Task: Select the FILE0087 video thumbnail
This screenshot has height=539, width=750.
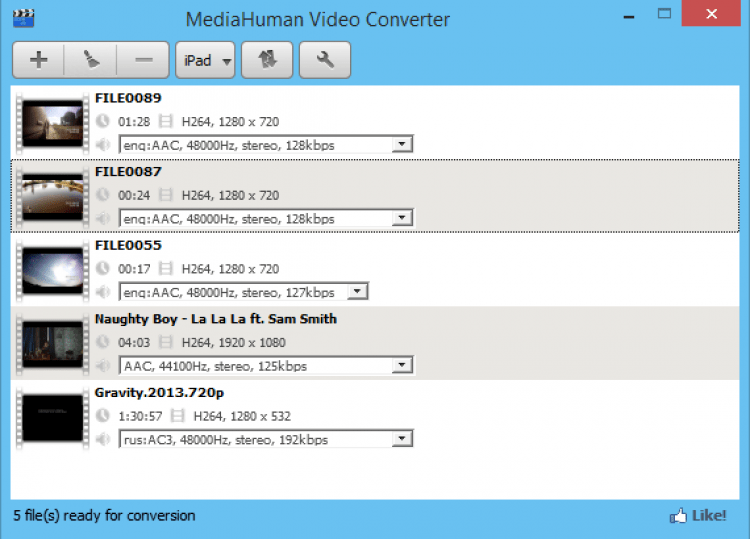Action: (x=53, y=197)
